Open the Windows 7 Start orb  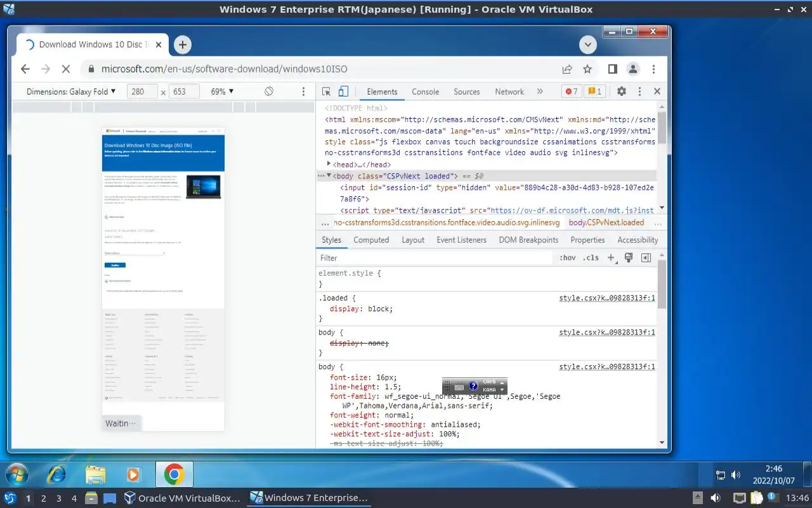[16, 474]
